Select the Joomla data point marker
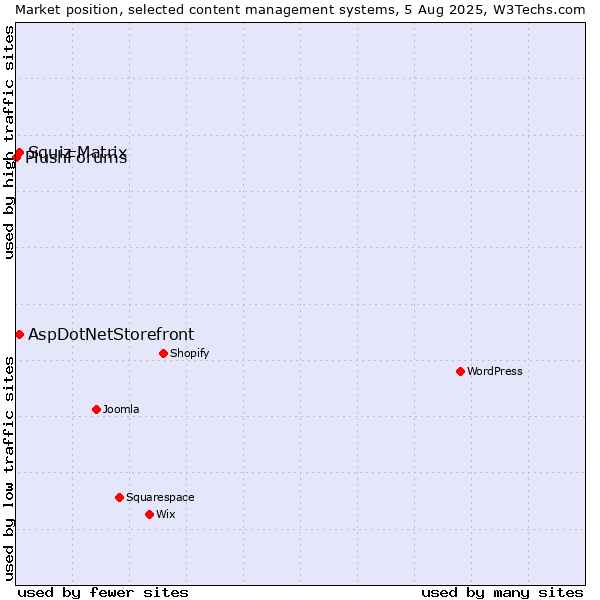The height and width of the screenshot is (600, 600). tap(96, 409)
